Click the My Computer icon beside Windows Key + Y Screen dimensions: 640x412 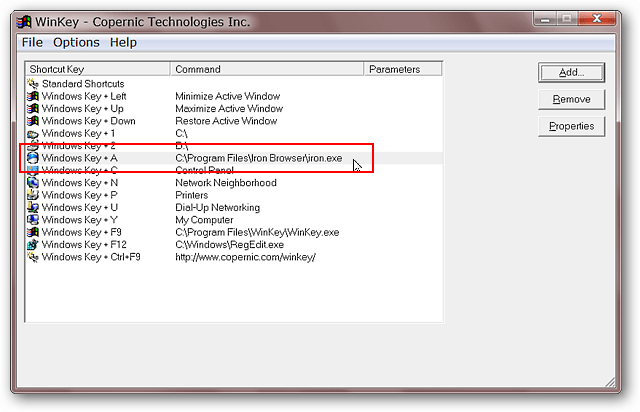click(33, 220)
